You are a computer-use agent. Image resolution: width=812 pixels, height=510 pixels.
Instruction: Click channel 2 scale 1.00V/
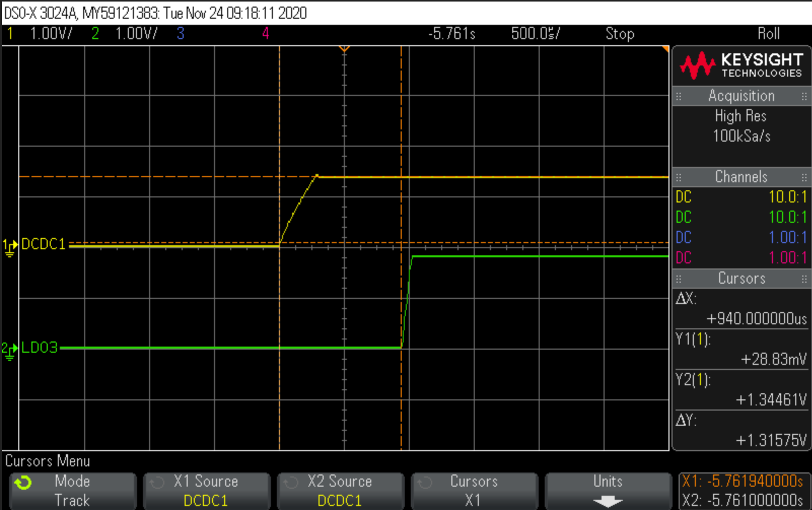pyautogui.click(x=136, y=33)
